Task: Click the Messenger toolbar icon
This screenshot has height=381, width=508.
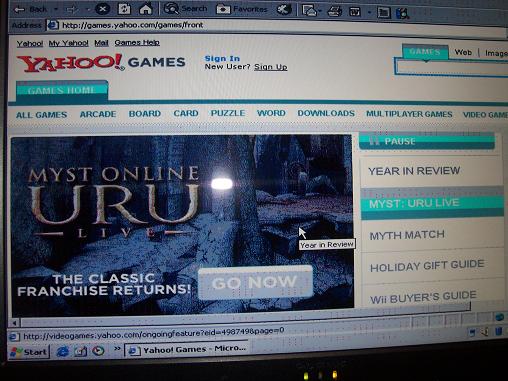Action: coord(402,13)
